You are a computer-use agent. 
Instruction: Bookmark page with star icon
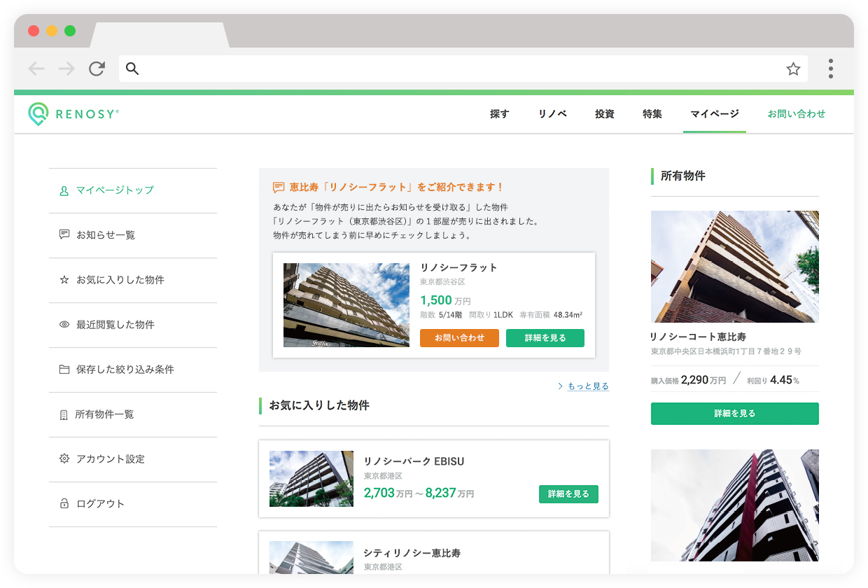[x=793, y=69]
